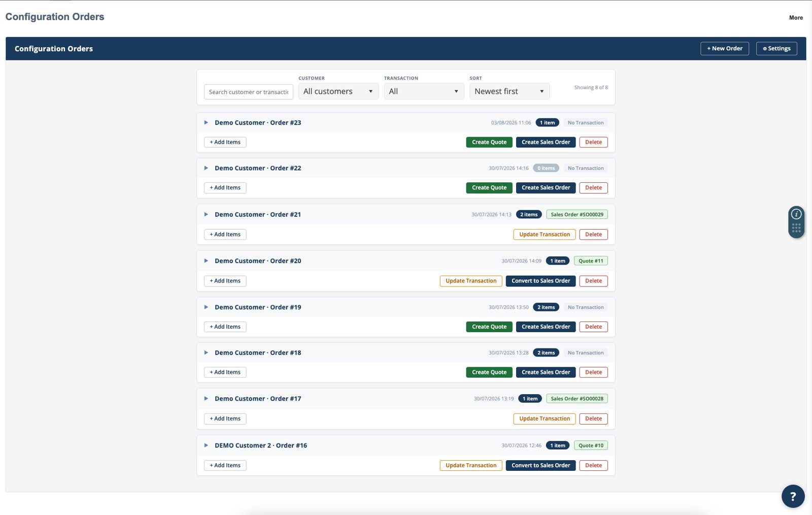
Task: Delete Order #23
Action: tap(593, 142)
